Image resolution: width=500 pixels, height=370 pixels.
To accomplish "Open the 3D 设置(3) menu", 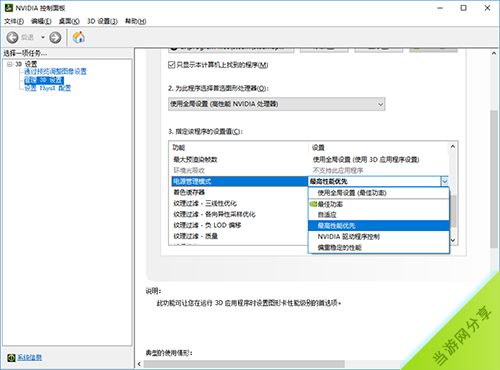I will (102, 21).
